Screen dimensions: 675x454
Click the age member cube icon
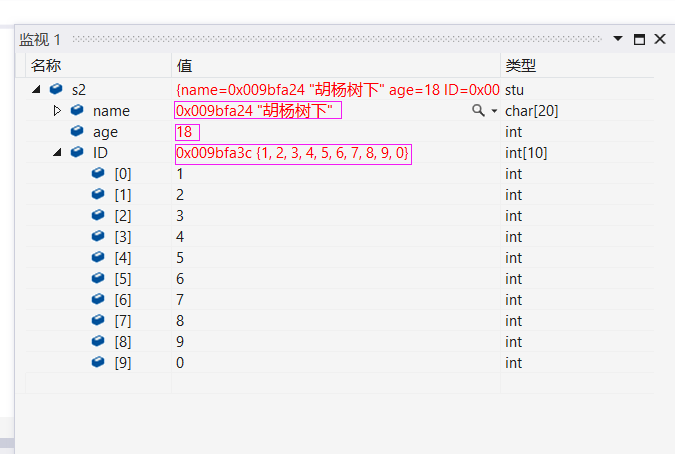pyautogui.click(x=77, y=131)
